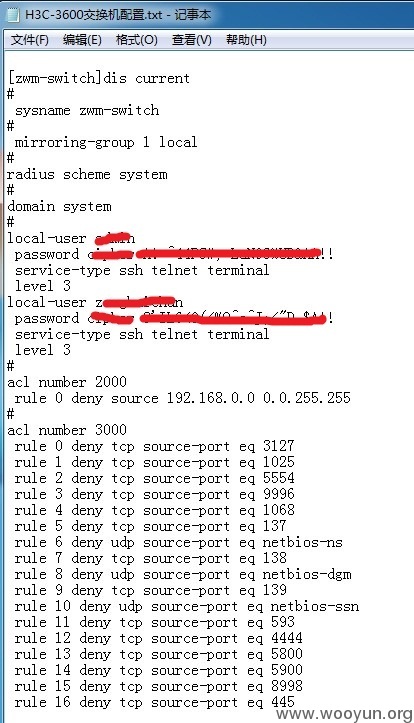Click the 'acl number 2000' line
This screenshot has height=723, width=414.
(67, 382)
